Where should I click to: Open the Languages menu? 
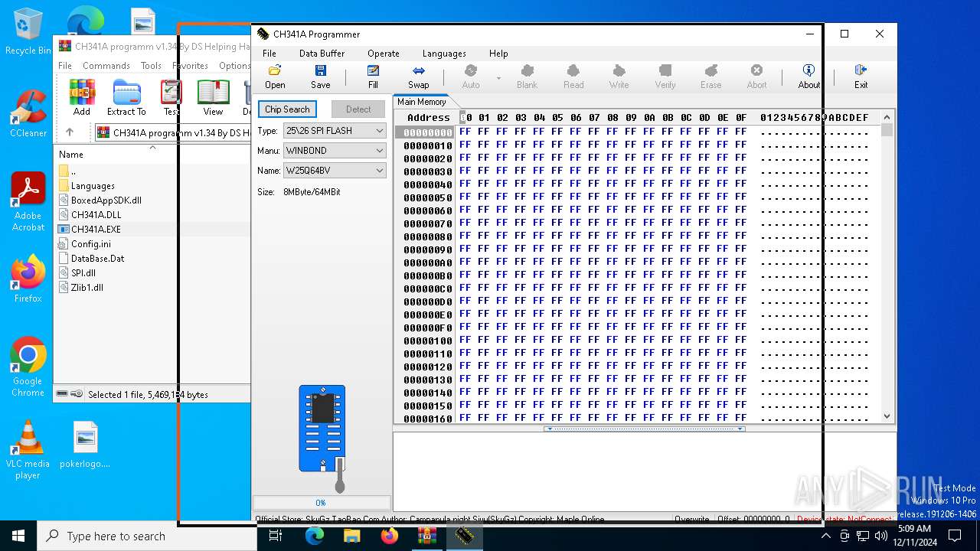pyautogui.click(x=444, y=54)
